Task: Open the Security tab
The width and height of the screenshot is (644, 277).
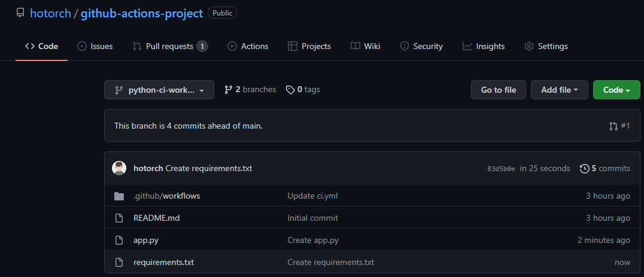Action: (x=421, y=47)
